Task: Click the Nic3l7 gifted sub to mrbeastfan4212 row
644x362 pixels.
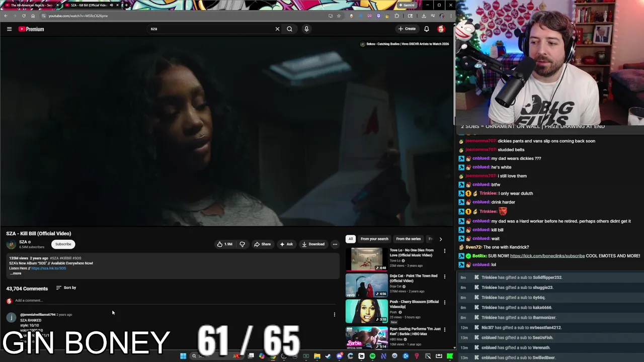Action: (550, 327)
